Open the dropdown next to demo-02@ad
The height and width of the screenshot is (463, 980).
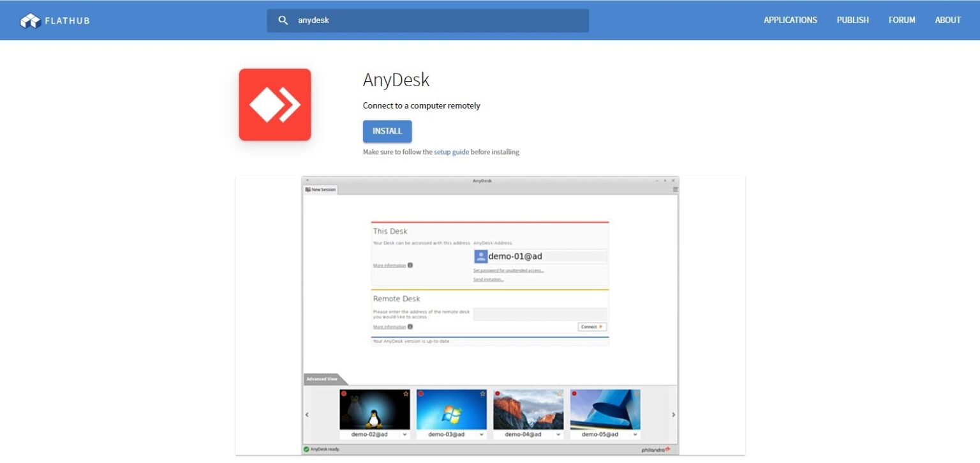coord(405,434)
